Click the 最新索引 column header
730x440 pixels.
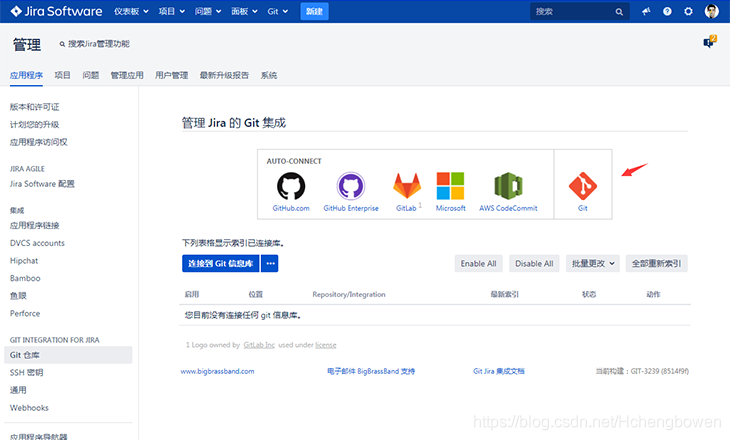click(x=505, y=294)
